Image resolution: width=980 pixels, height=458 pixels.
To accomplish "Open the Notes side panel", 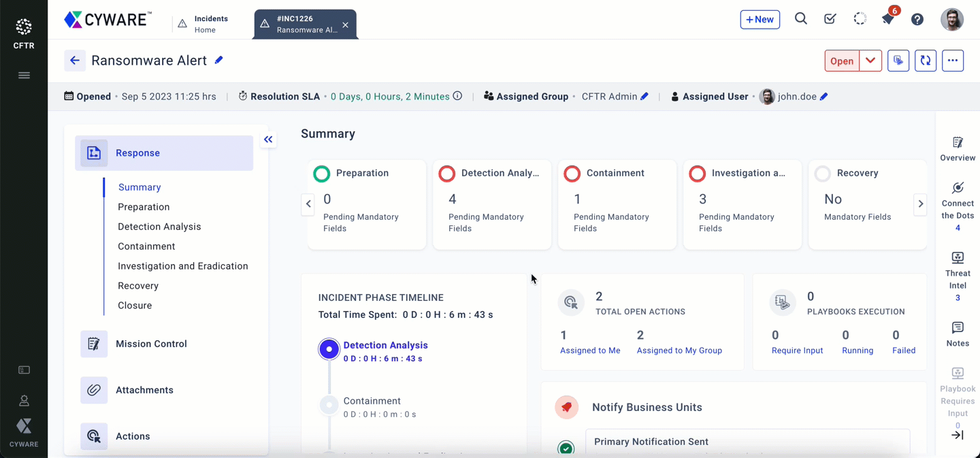I will click(x=958, y=334).
